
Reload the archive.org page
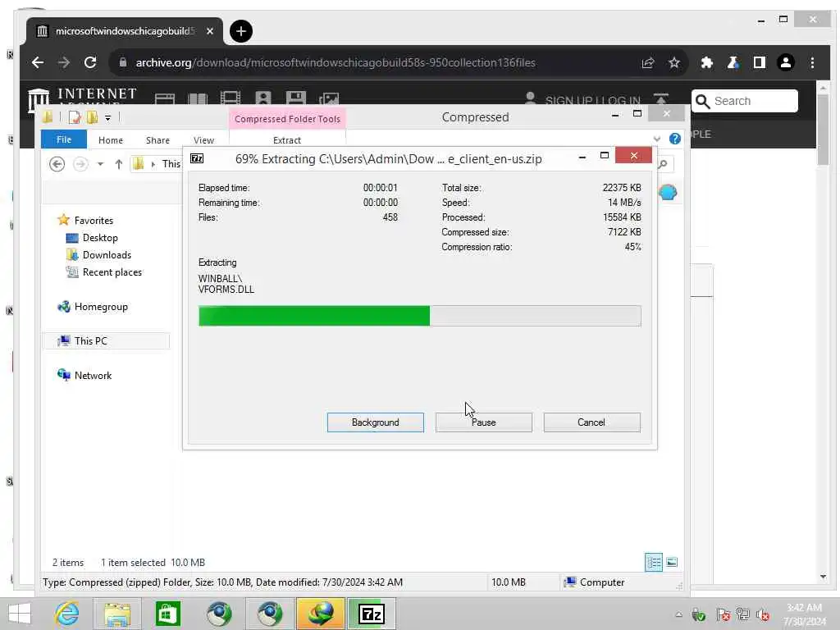tap(90, 62)
